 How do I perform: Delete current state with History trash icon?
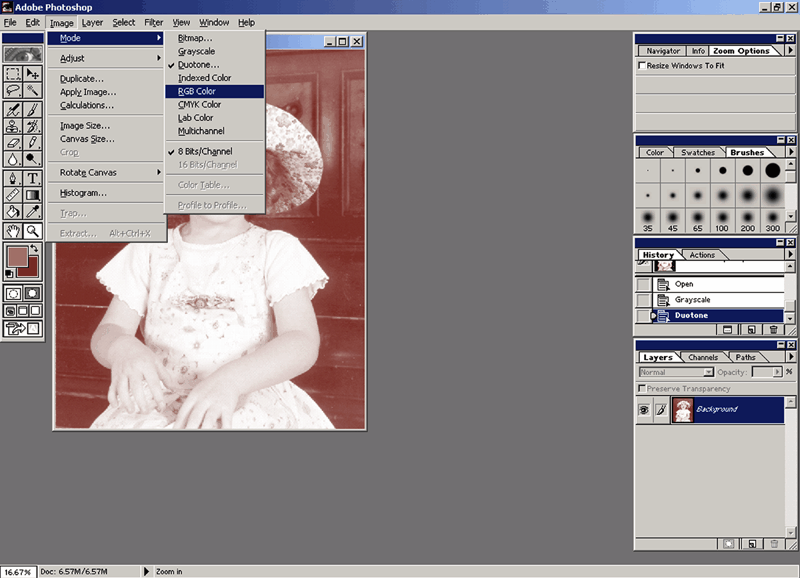(x=773, y=329)
